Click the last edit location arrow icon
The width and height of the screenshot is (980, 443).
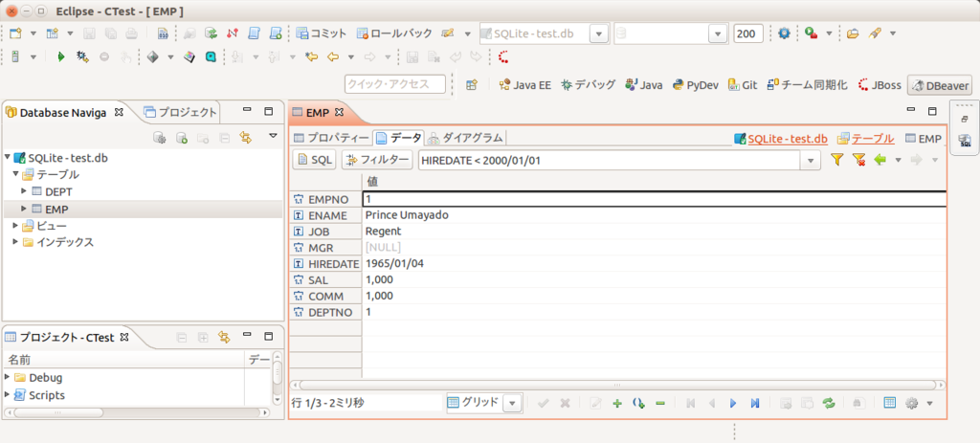pyautogui.click(x=311, y=56)
